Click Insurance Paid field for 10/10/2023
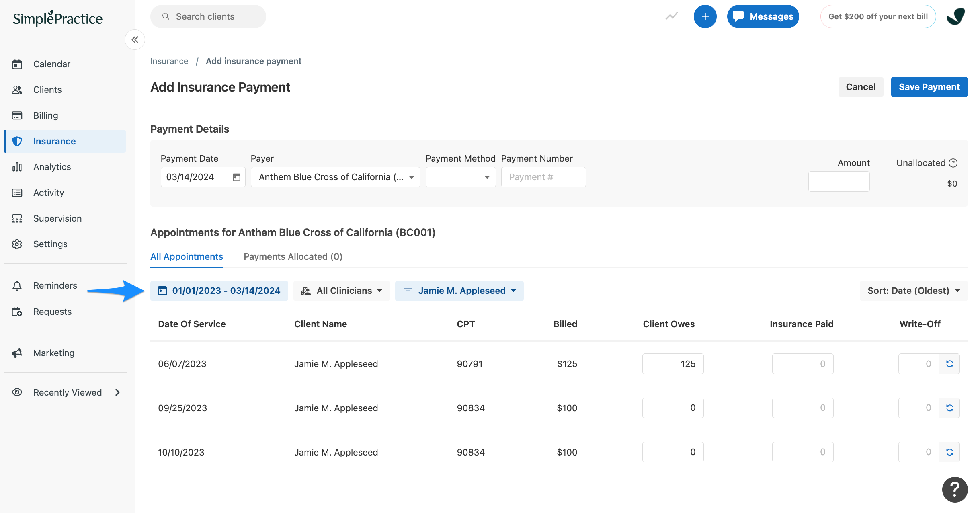This screenshot has height=513, width=980. (803, 452)
